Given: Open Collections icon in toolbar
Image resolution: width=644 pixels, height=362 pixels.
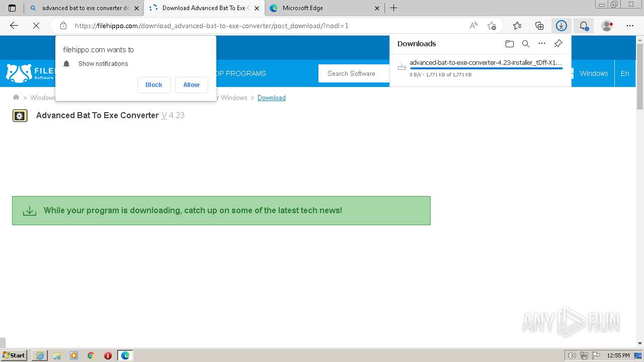Looking at the screenshot, I should click(539, 26).
